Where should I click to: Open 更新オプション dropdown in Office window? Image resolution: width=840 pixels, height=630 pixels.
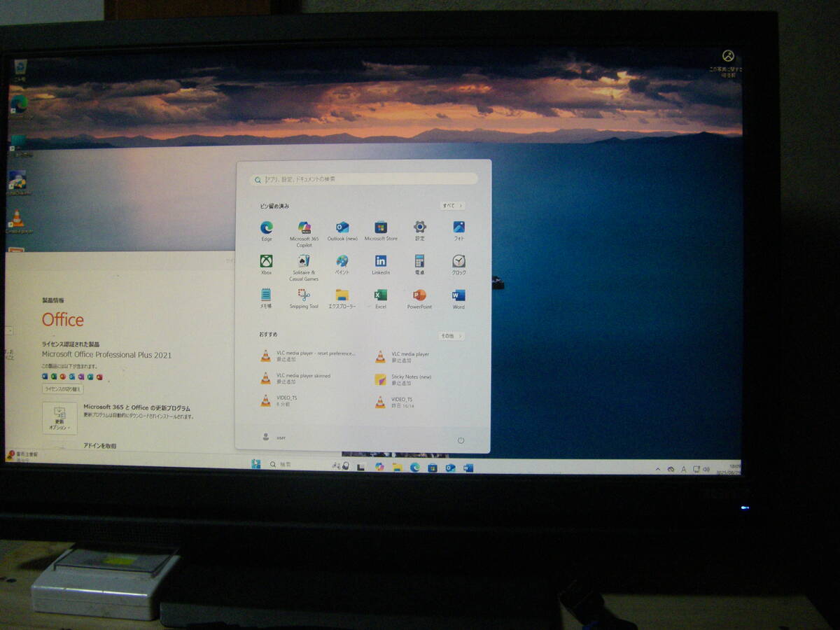(x=59, y=418)
